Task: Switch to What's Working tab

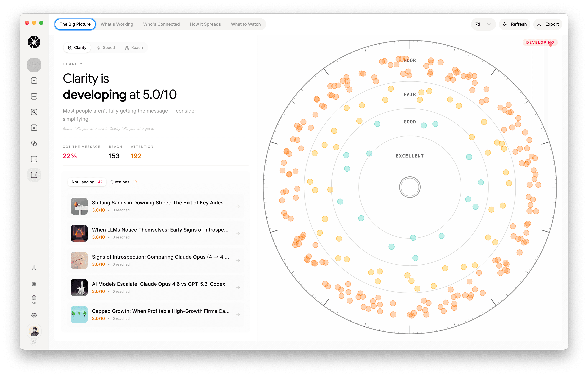Action: click(117, 24)
